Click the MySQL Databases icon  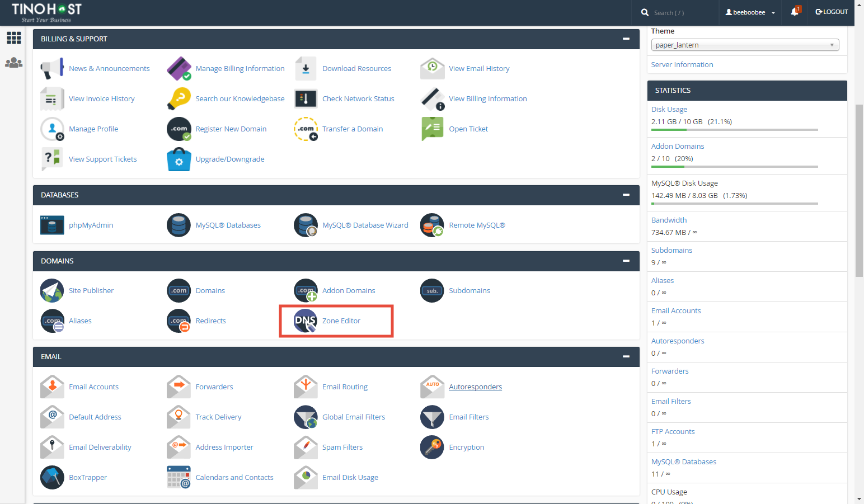(x=179, y=225)
